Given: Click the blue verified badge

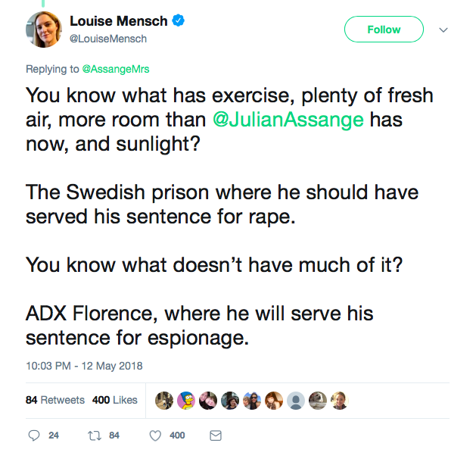Looking at the screenshot, I should pos(178,20).
